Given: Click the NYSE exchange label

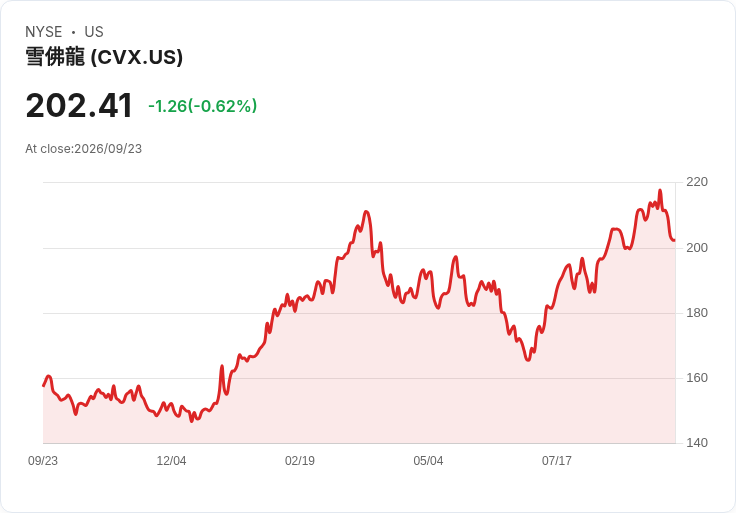Looking at the screenshot, I should click(x=44, y=32).
